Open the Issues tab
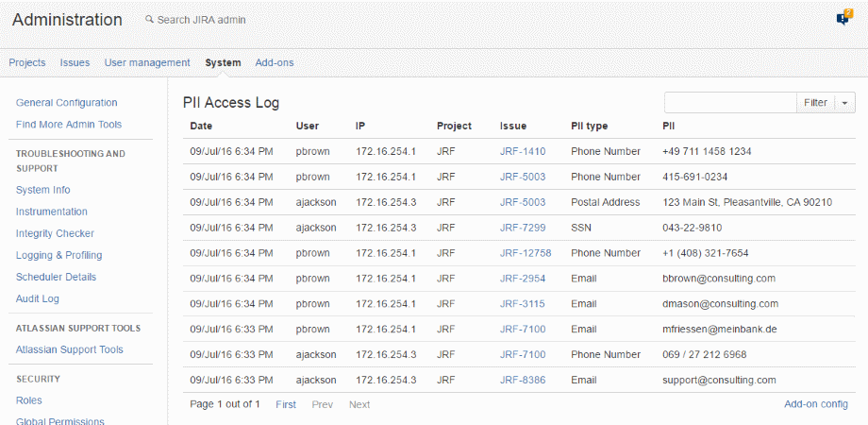The height and width of the screenshot is (425, 868). (75, 62)
